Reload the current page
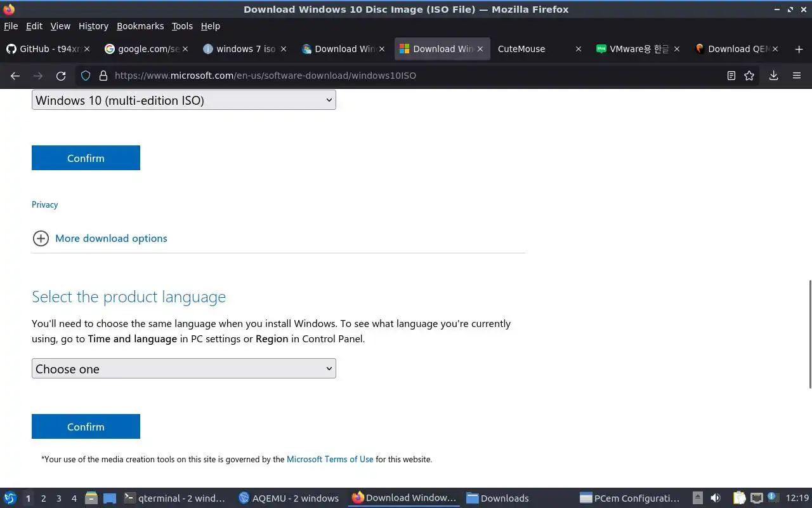The height and width of the screenshot is (508, 812). (x=61, y=76)
